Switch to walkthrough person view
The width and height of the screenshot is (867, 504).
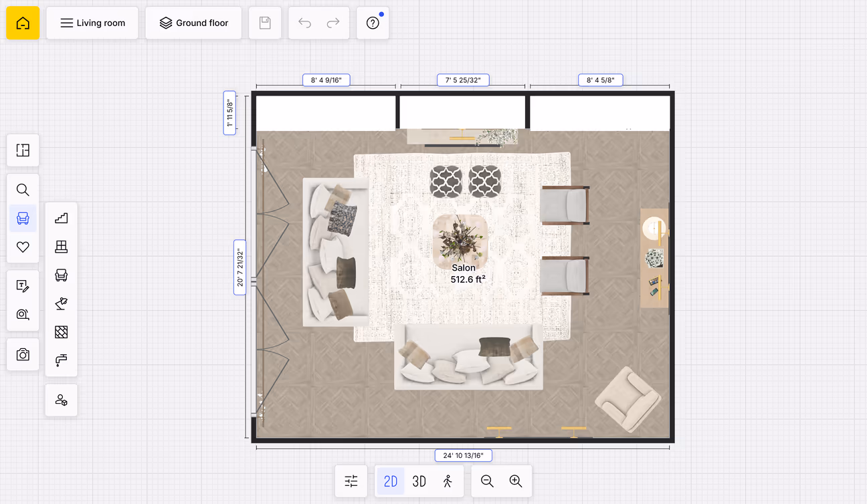click(x=448, y=481)
